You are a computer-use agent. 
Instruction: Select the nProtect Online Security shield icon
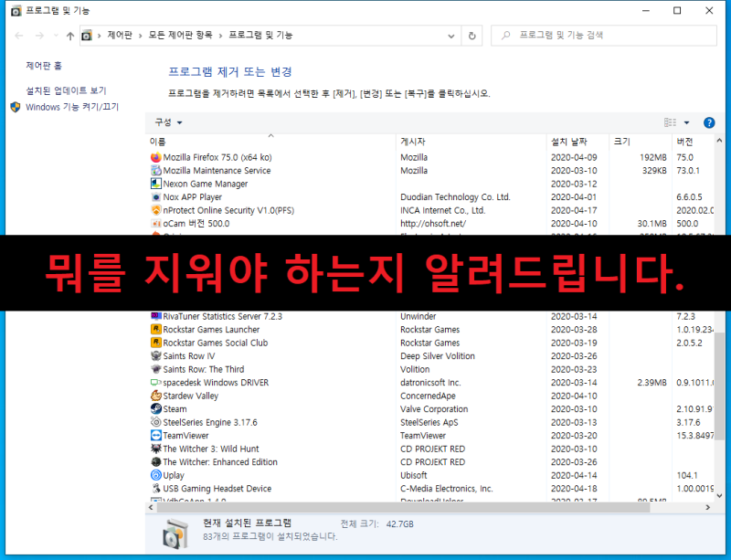[155, 210]
